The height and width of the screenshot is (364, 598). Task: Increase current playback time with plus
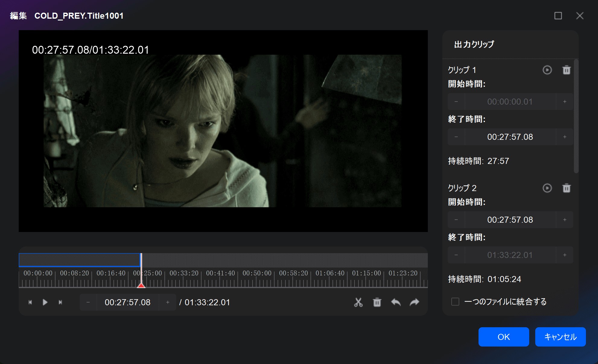tap(168, 302)
